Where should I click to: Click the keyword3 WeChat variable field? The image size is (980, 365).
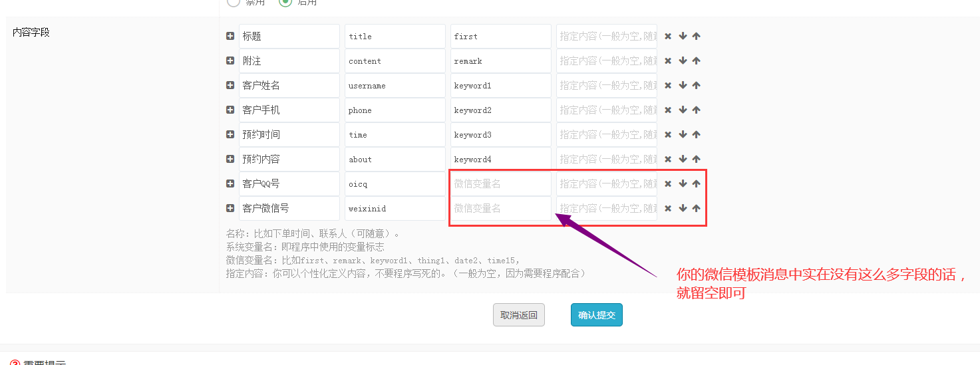[500, 135]
